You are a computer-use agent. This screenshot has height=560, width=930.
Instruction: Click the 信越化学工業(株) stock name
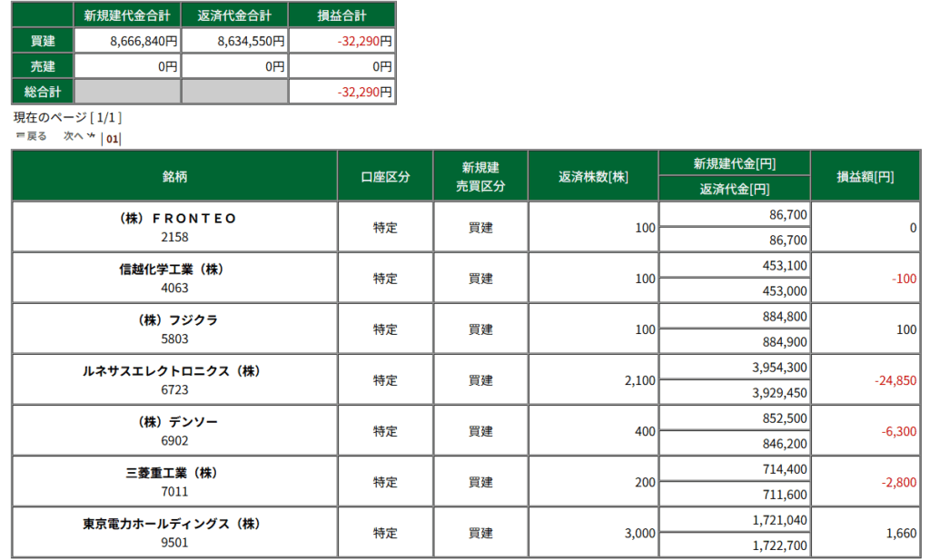(x=171, y=270)
